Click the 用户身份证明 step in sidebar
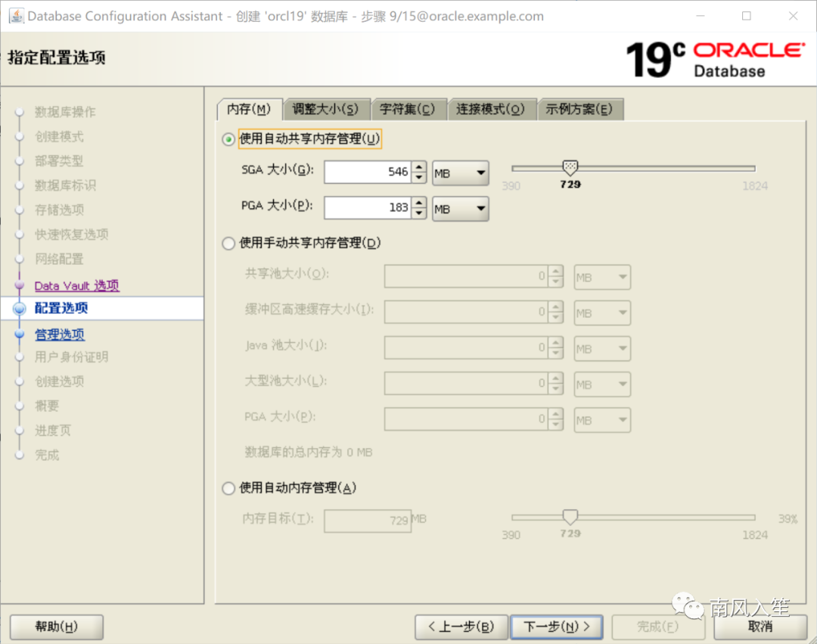 coord(71,357)
